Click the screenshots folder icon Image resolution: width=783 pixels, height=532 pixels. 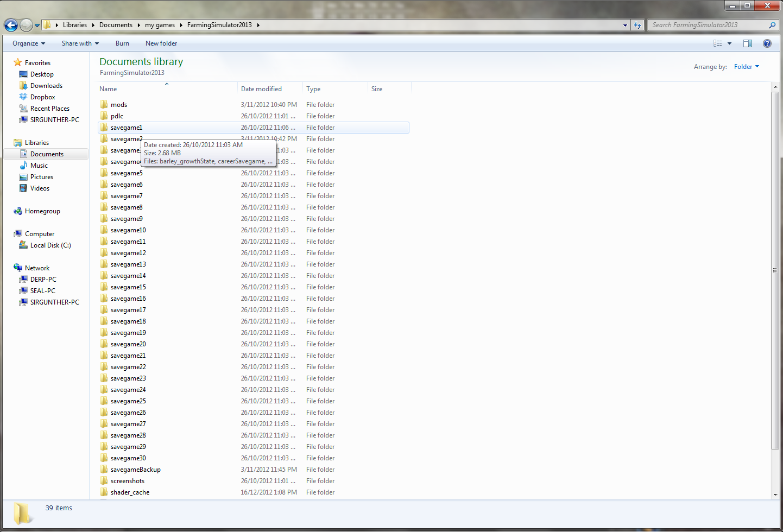[104, 481]
